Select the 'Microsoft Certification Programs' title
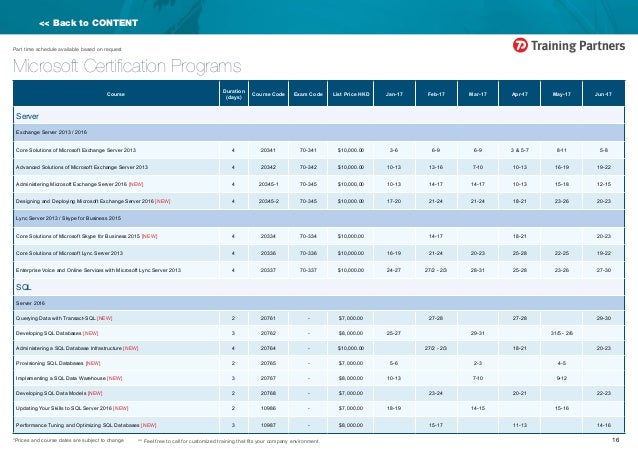 [127, 66]
